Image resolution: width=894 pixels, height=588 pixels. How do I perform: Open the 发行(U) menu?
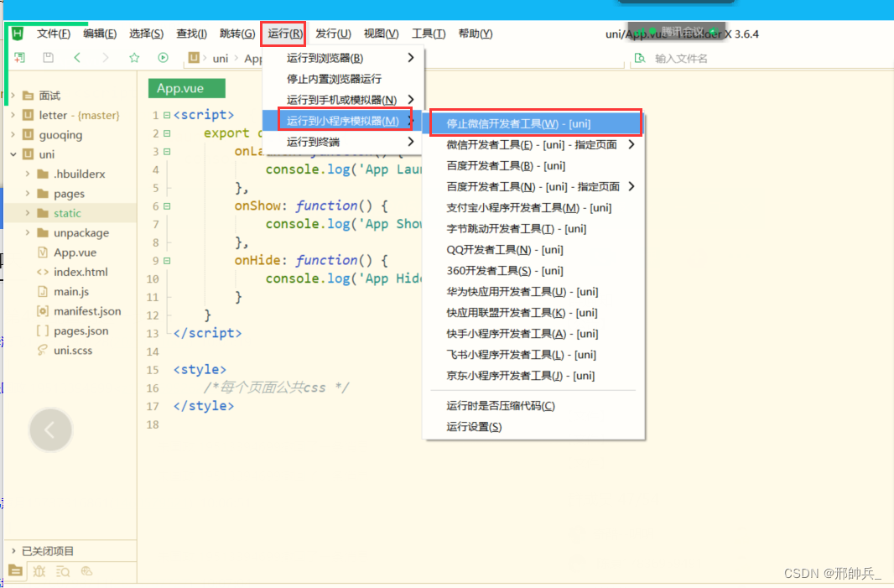coord(334,34)
